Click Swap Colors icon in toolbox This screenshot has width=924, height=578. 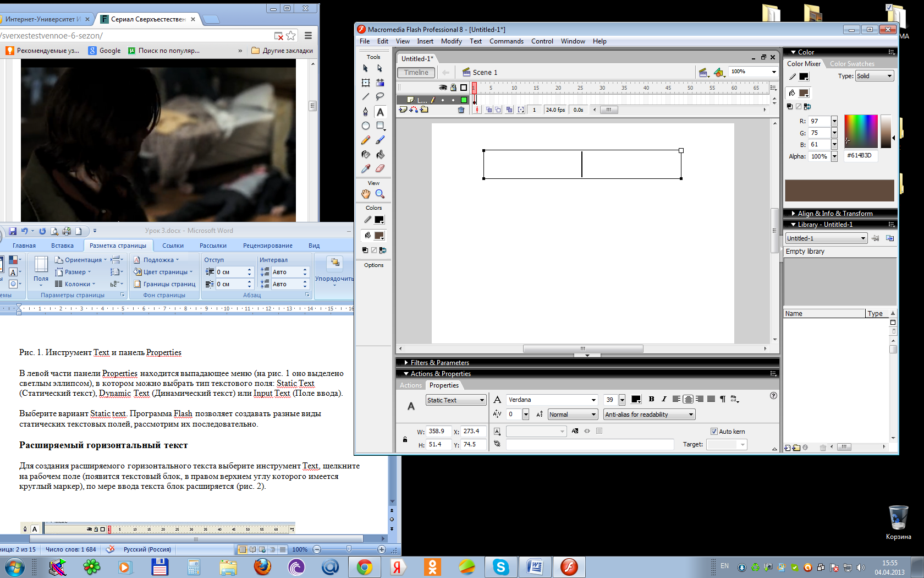382,250
